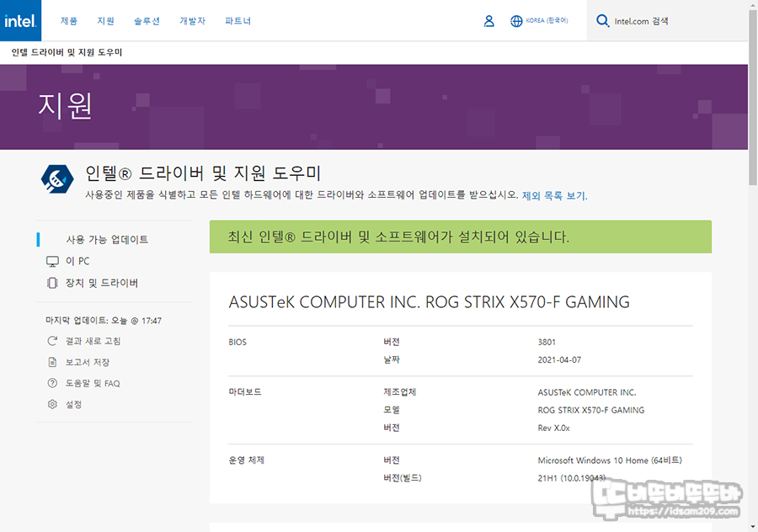The height and width of the screenshot is (532, 758).
Task: Click the 마지막 업데이트 timestamp text
Action: click(x=104, y=321)
